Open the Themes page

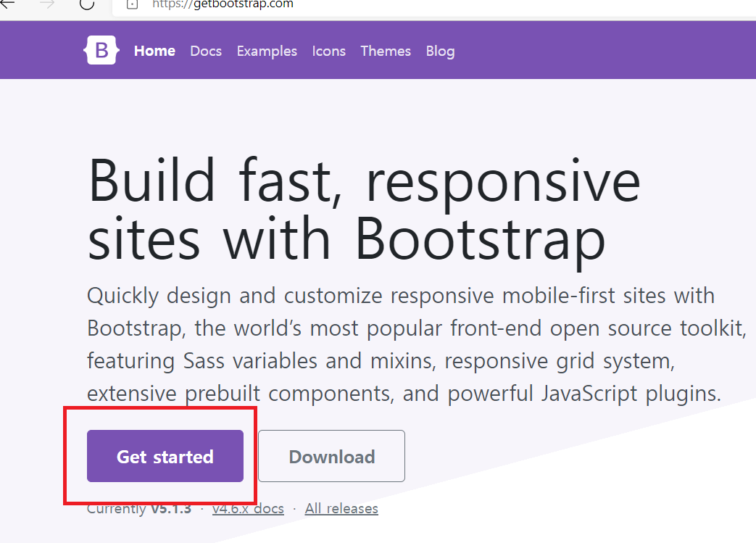[385, 51]
